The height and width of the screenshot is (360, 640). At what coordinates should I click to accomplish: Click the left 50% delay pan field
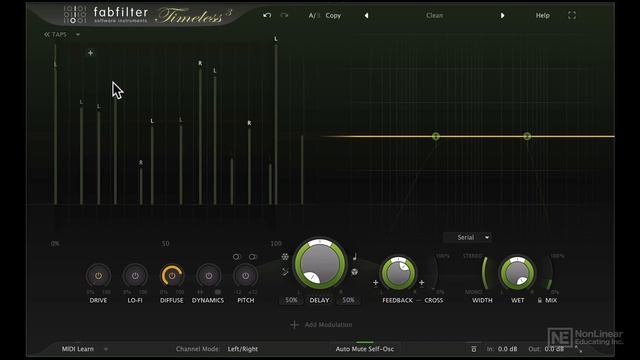point(291,300)
